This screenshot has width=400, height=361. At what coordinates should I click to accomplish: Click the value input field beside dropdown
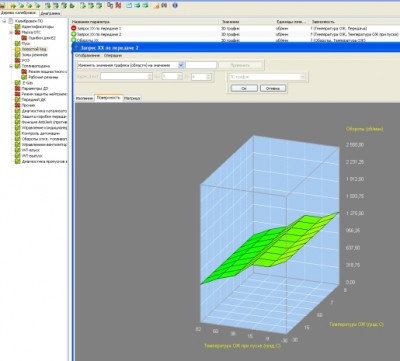tap(201, 65)
